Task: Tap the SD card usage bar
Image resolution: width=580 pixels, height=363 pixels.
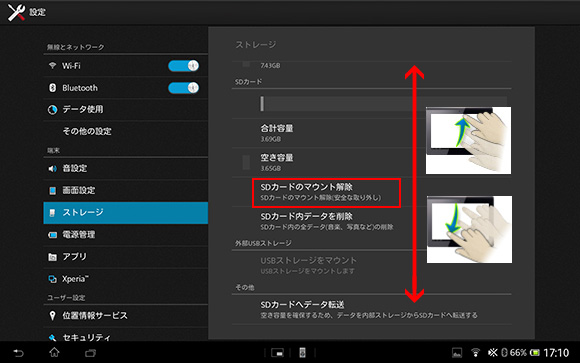Action: click(383, 104)
